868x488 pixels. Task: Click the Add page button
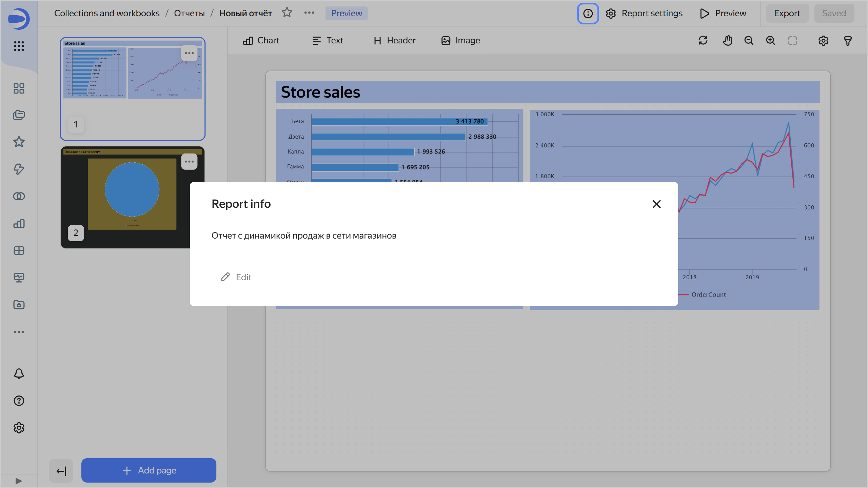point(149,470)
